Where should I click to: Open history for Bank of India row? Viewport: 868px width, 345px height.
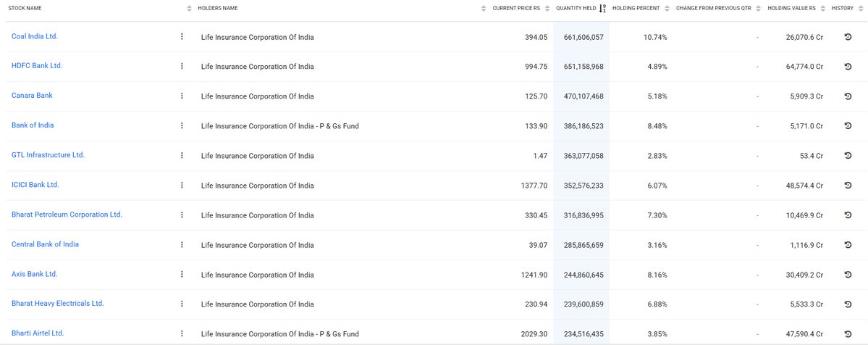(848, 126)
